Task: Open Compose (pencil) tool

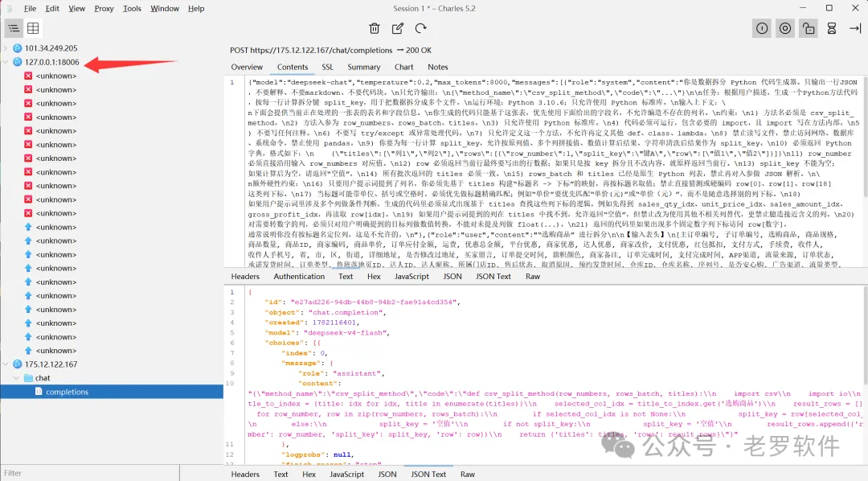Action: pos(398,28)
